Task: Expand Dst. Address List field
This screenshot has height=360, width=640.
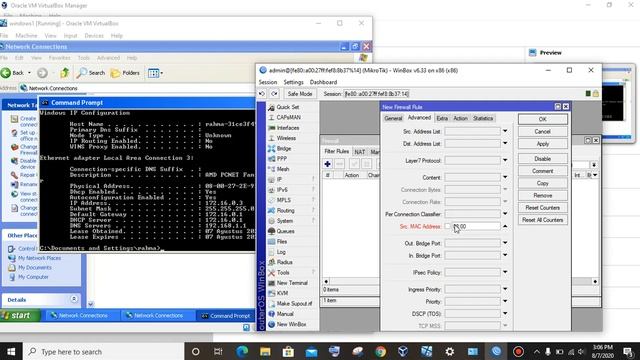Action: (505, 144)
